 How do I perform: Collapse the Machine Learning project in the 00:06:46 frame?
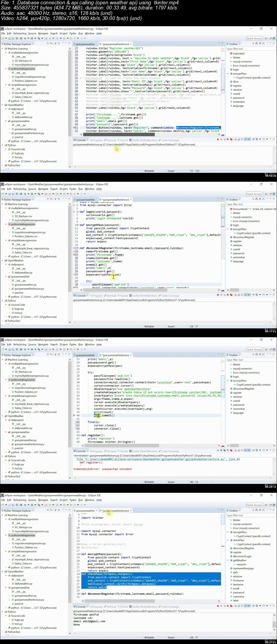[x=2, y=49]
